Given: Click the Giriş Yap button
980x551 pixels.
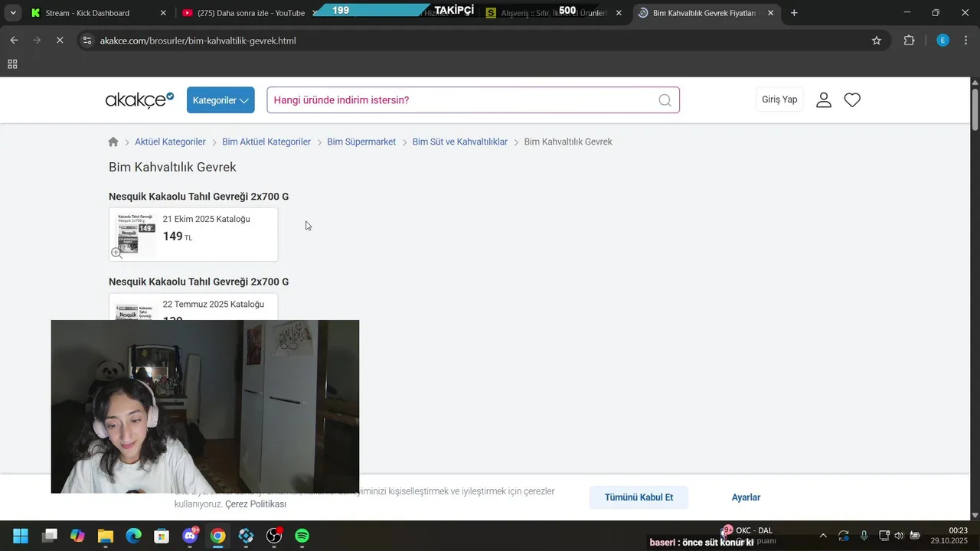Looking at the screenshot, I should tap(779, 99).
